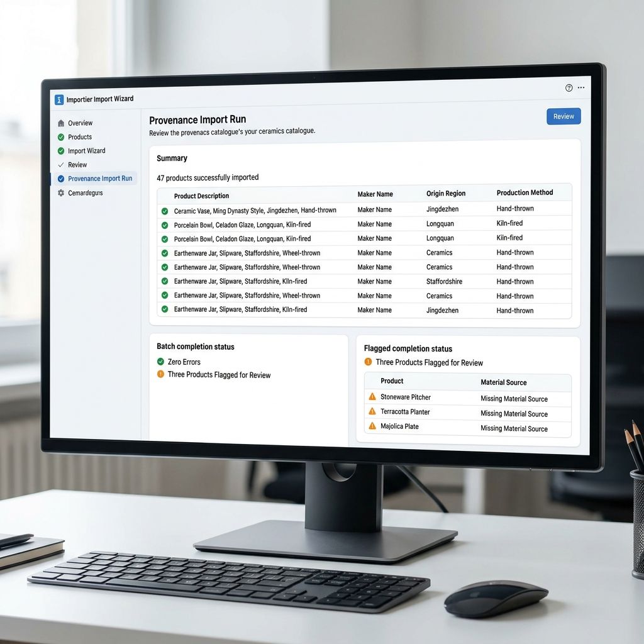Image resolution: width=644 pixels, height=644 pixels.
Task: Click the green check on the Ceramic Vase row
Action: point(165,211)
